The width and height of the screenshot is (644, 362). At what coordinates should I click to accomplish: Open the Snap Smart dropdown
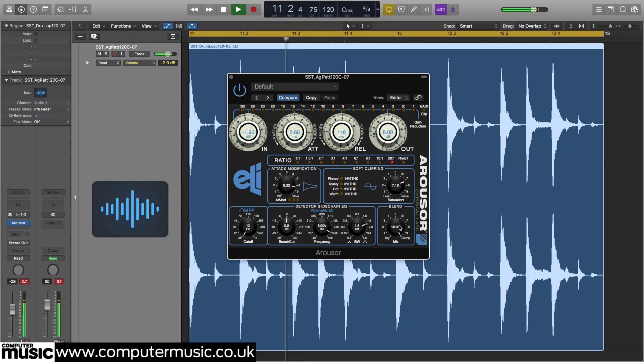point(478,26)
